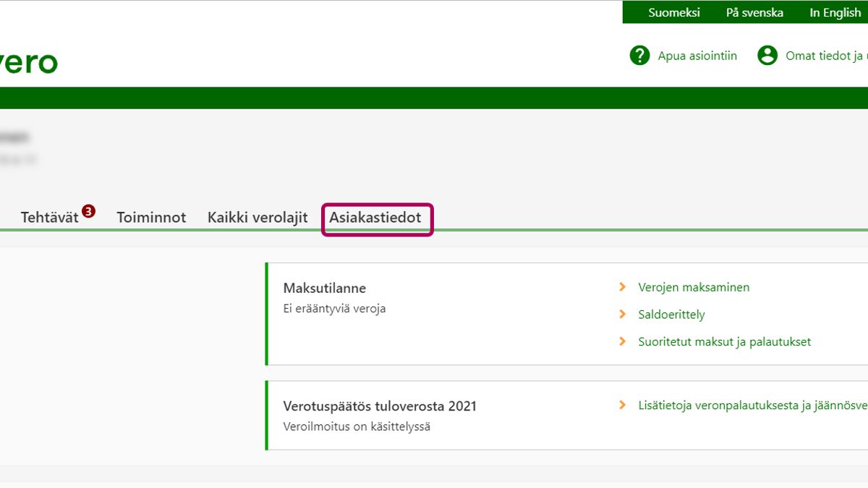Click the Maksutilanne card heading
The height and width of the screenshot is (488, 868).
coord(324,288)
